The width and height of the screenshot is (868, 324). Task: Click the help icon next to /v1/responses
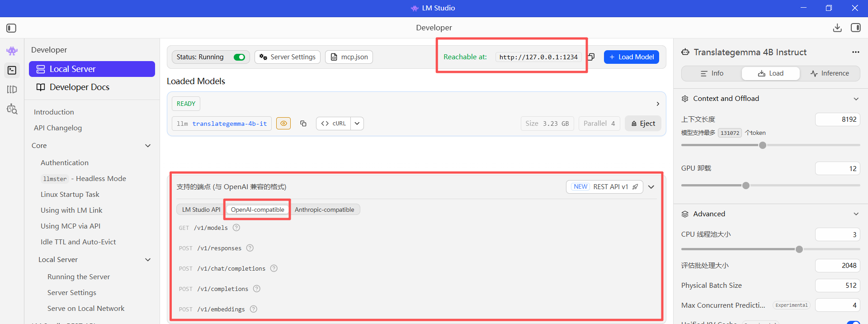pyautogui.click(x=250, y=248)
